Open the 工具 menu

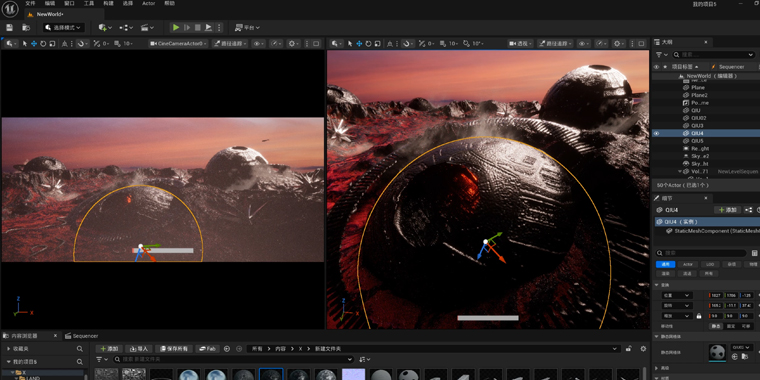pyautogui.click(x=89, y=3)
